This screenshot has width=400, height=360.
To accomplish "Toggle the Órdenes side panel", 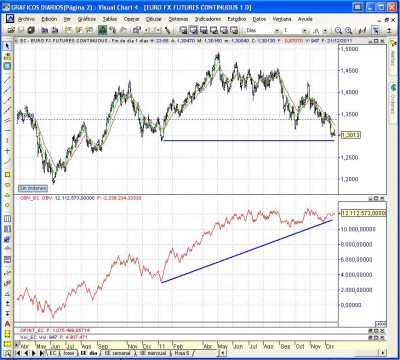I will pyautogui.click(x=393, y=100).
